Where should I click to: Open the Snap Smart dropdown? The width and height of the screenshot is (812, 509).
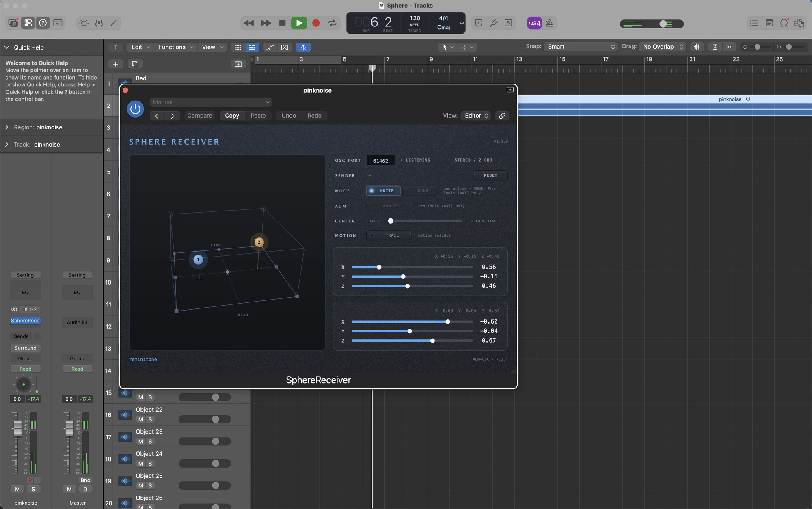(x=581, y=47)
